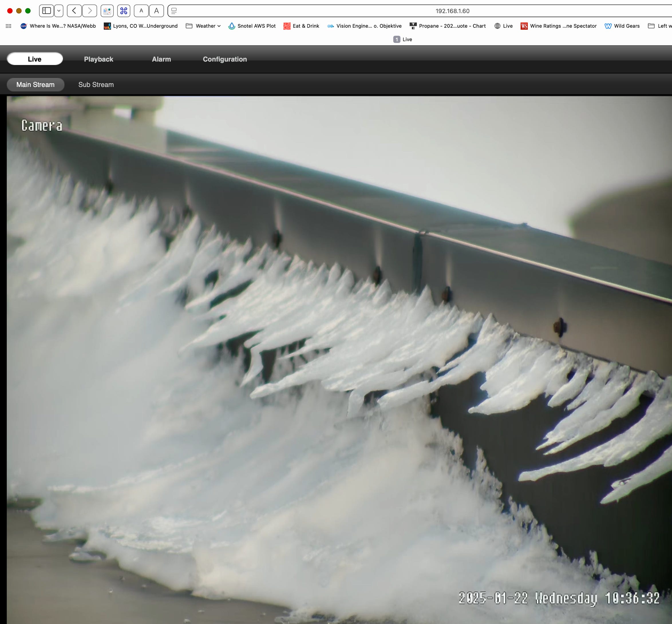672x624 pixels.
Task: Open the Where Is Webb NASA bookmark
Action: click(x=58, y=26)
